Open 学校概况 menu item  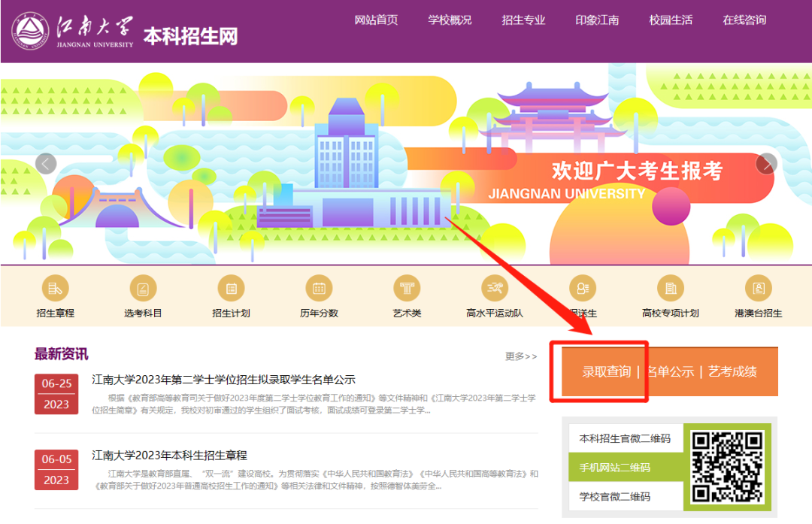tap(450, 20)
